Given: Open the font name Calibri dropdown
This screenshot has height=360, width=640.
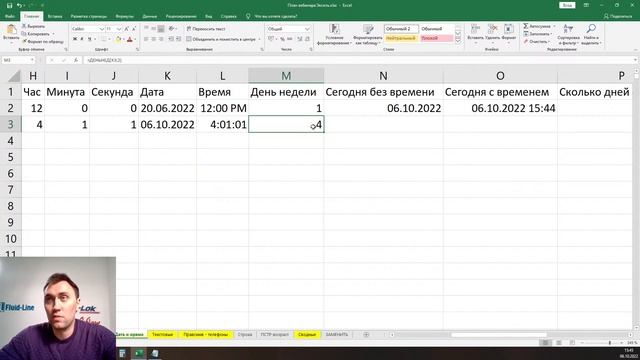Looking at the screenshot, I should tap(102, 29).
